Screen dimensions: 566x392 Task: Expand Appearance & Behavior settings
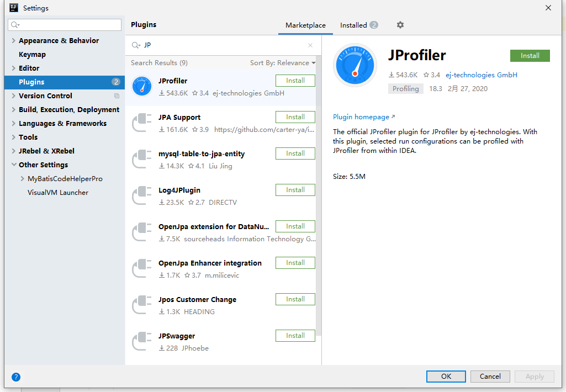[x=13, y=40]
